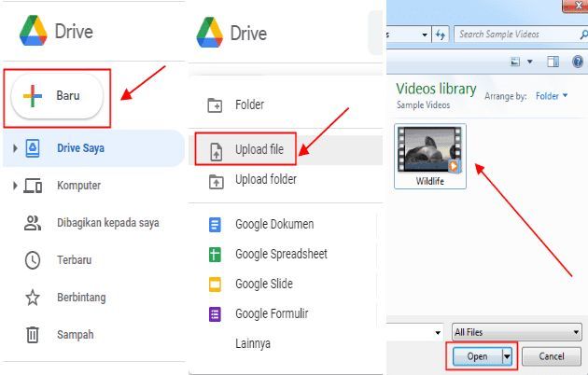The height and width of the screenshot is (375, 588).
Task: Click the Berbintang star icon
Action: (x=33, y=298)
